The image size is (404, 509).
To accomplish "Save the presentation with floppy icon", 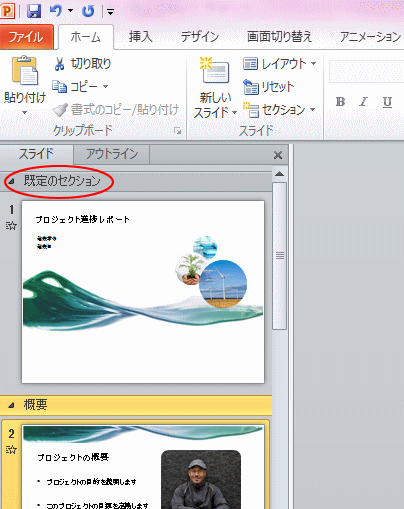I will coord(34,11).
